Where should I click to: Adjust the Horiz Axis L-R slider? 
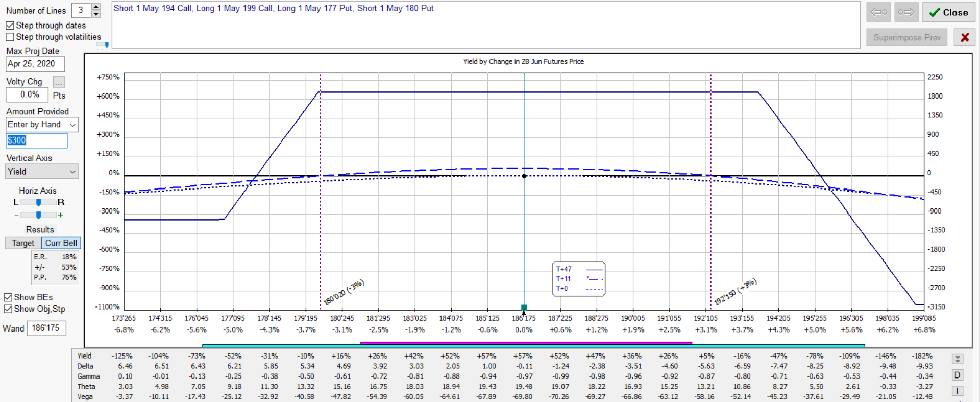click(x=38, y=202)
